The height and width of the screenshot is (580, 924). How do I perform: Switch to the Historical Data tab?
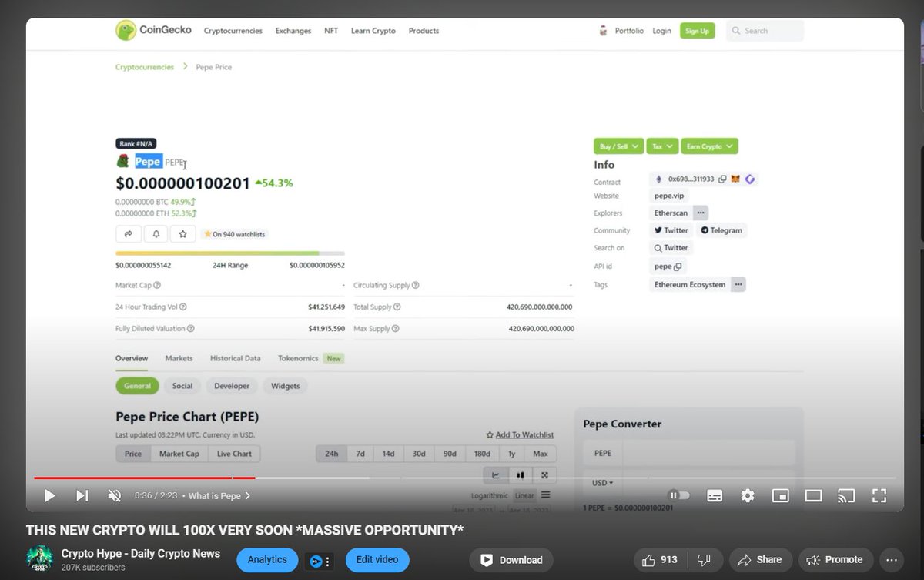click(235, 358)
